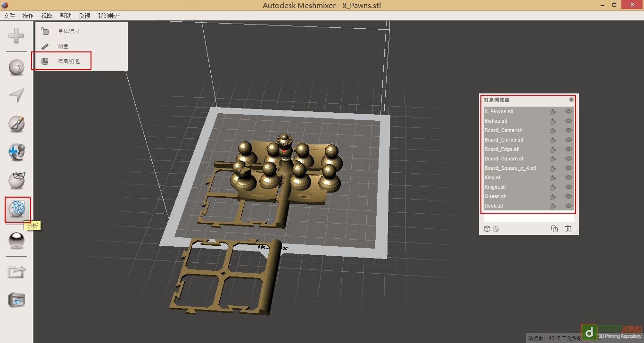Choose 测量 measure option
Viewport: 644px width, 343px height.
point(63,46)
